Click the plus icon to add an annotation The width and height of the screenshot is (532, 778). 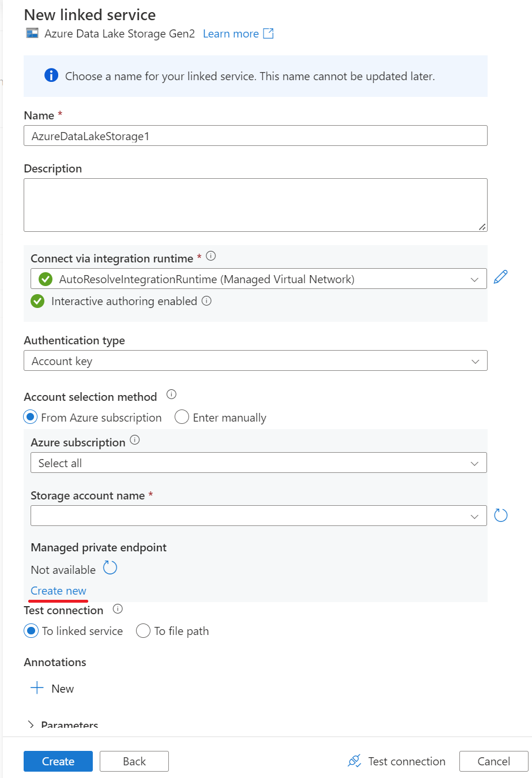(37, 687)
